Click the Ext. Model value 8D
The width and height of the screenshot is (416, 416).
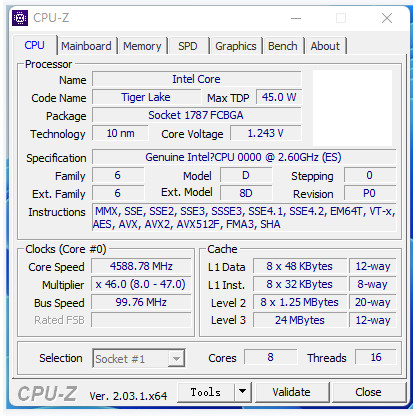(x=246, y=193)
